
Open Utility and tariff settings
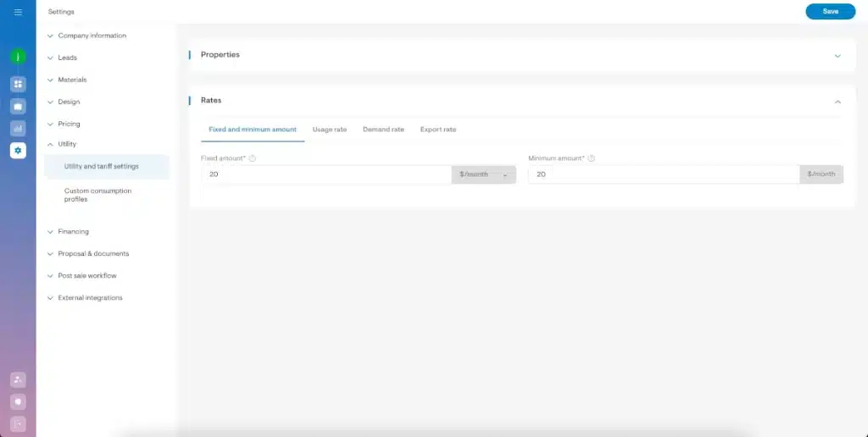[x=107, y=167]
